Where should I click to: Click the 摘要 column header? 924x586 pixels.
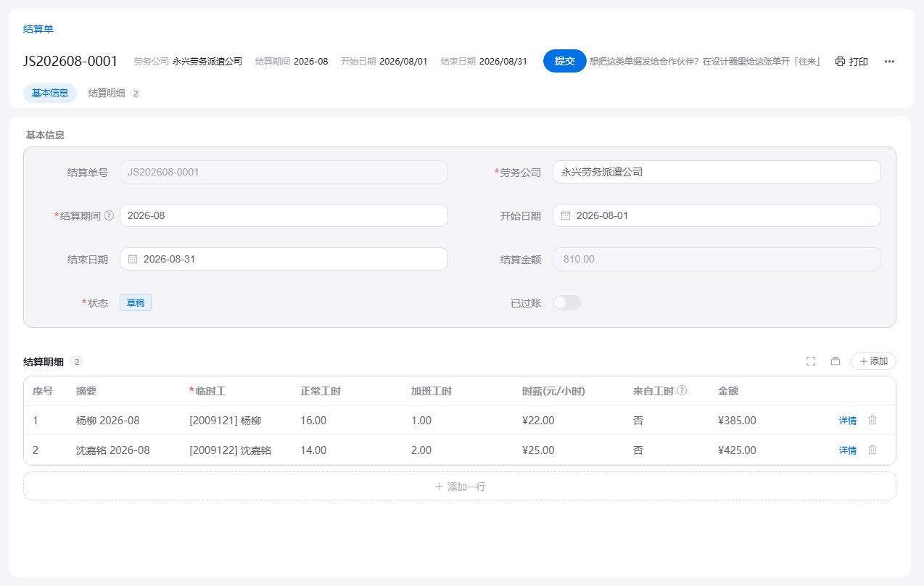pyautogui.click(x=86, y=391)
